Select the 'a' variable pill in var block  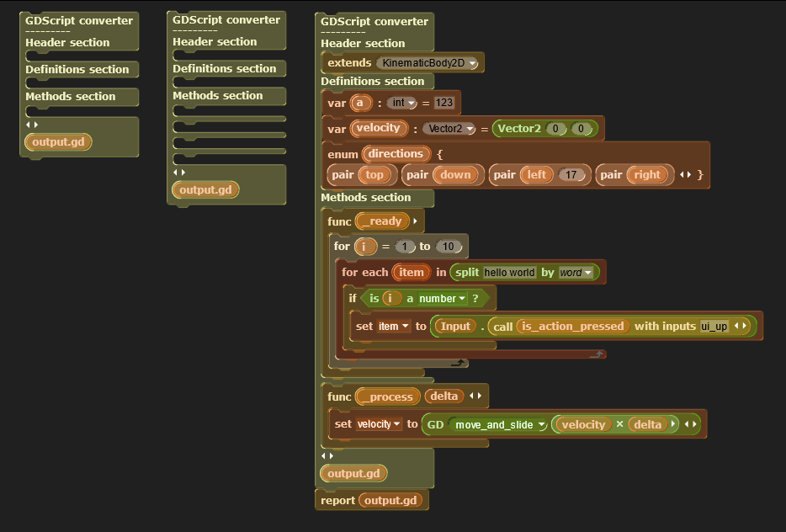[x=360, y=103]
